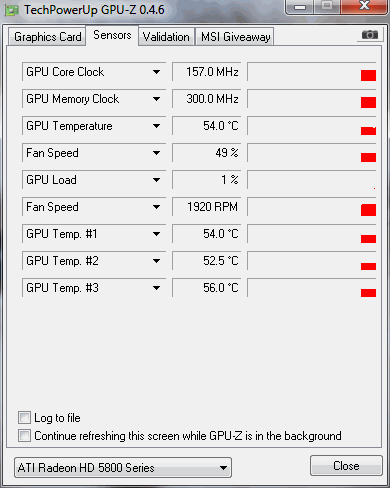Click the 54.0 °C GPU Temperature value field
The image size is (390, 488).
(207, 126)
